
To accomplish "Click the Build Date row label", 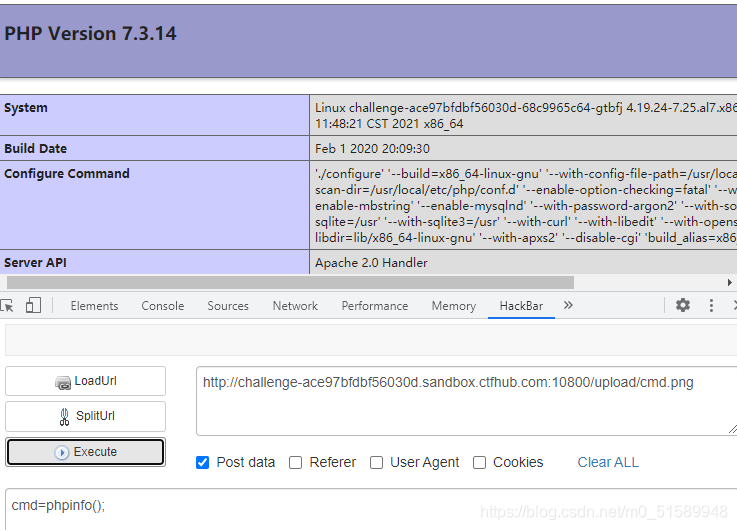I will pyautogui.click(x=36, y=148).
